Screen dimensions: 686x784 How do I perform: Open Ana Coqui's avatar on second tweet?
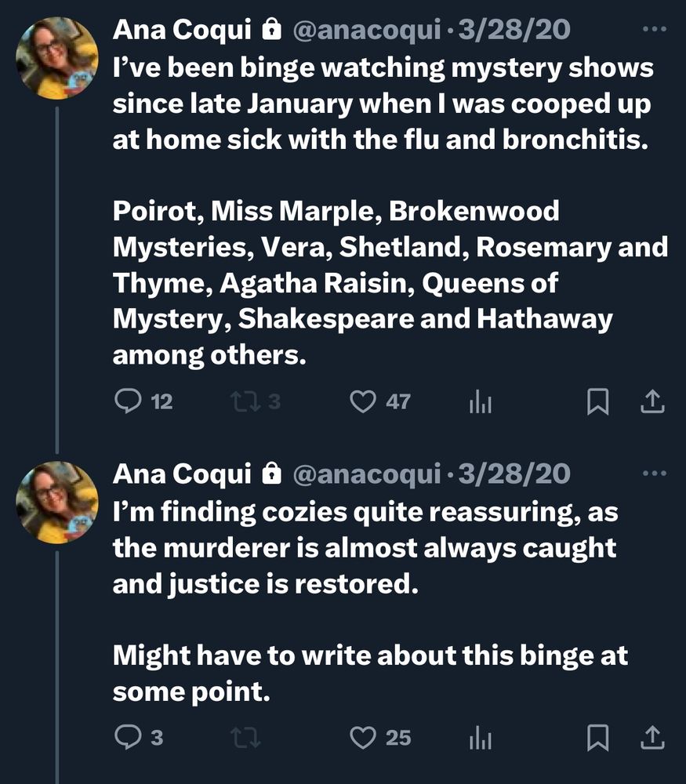pos(57,502)
